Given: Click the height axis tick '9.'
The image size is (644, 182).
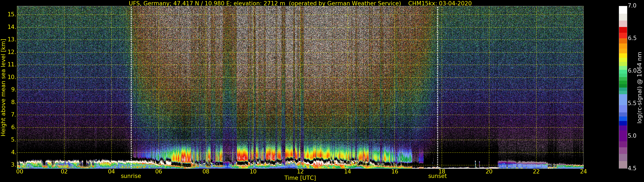Looking at the screenshot, I should tap(13, 90).
